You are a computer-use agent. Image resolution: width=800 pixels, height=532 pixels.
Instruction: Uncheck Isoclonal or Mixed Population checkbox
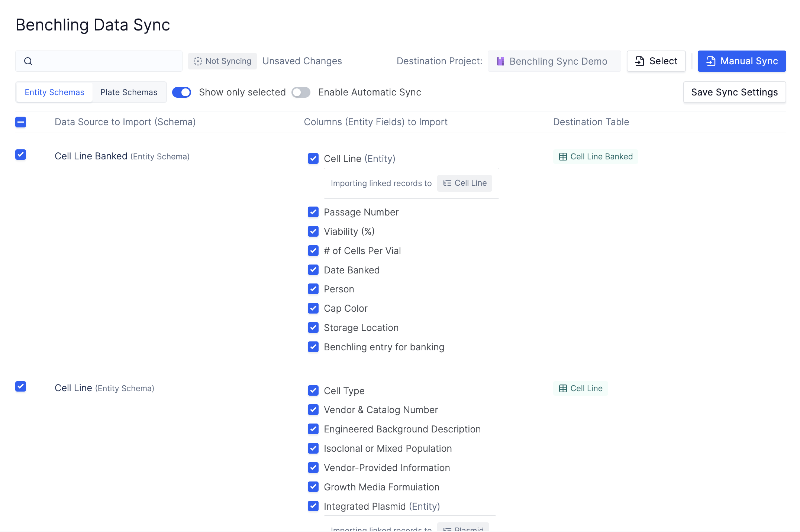(313, 448)
